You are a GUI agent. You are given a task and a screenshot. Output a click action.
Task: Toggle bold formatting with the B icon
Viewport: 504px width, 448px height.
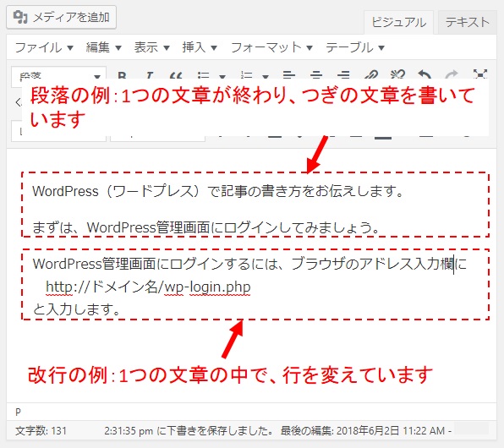click(x=122, y=75)
